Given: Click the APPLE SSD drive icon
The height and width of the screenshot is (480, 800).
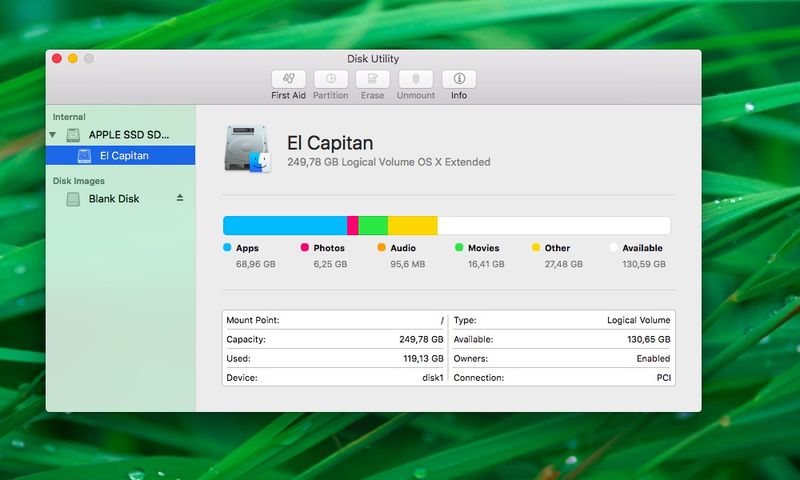Looking at the screenshot, I should pyautogui.click(x=73, y=135).
